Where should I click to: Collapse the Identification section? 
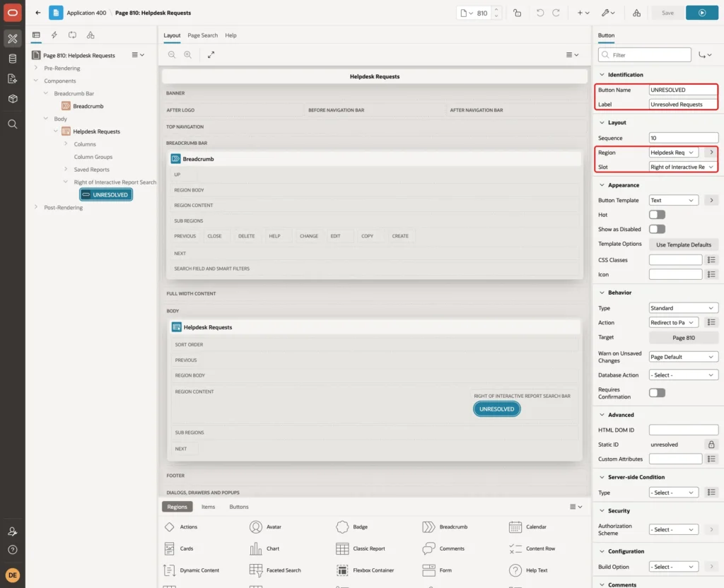point(602,74)
